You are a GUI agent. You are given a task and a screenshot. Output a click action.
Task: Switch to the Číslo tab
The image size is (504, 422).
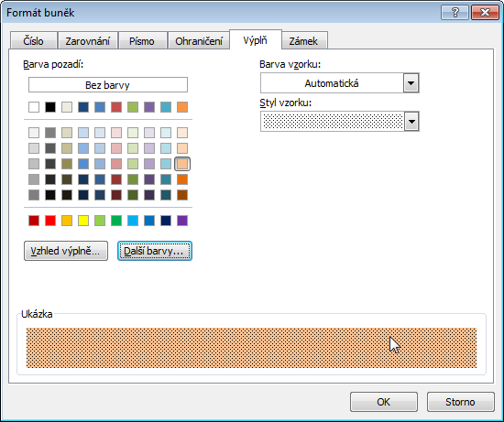point(33,41)
